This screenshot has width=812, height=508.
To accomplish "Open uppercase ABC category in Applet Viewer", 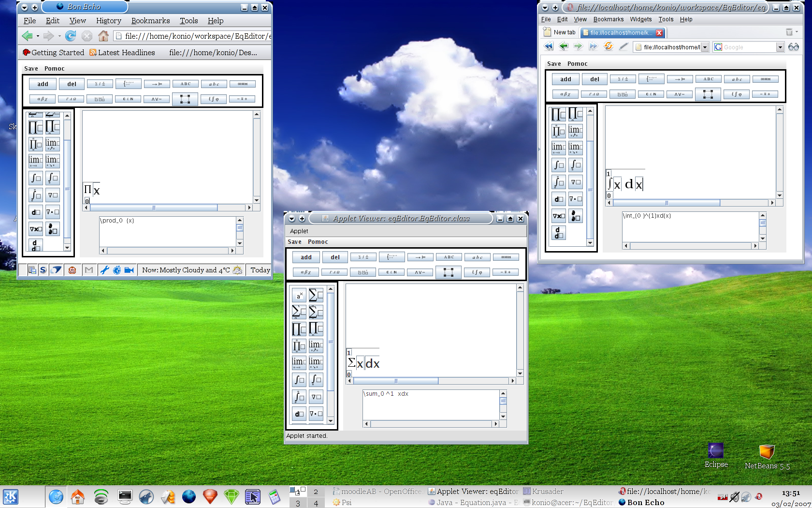I will 449,257.
